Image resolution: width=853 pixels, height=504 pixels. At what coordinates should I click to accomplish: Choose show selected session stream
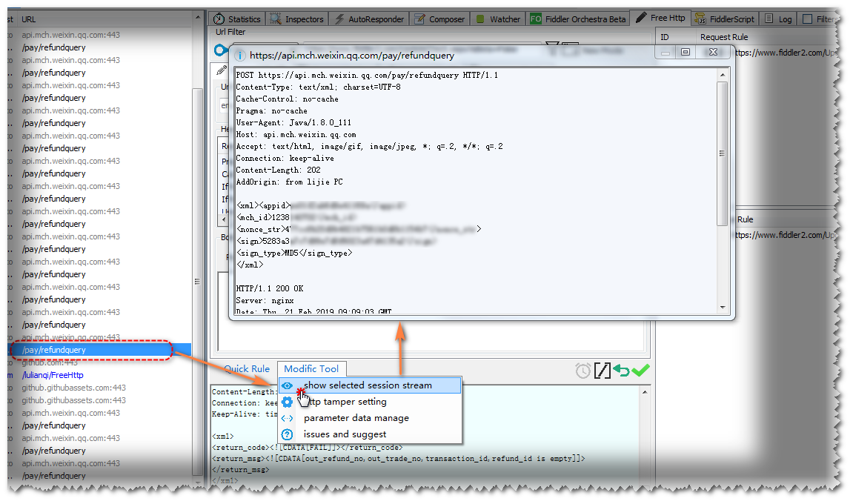coord(370,385)
